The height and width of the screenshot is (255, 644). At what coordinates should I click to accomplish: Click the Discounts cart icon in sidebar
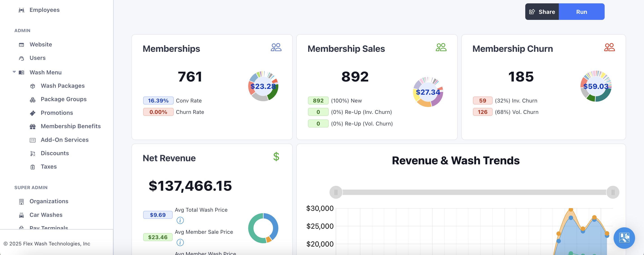pyautogui.click(x=33, y=153)
